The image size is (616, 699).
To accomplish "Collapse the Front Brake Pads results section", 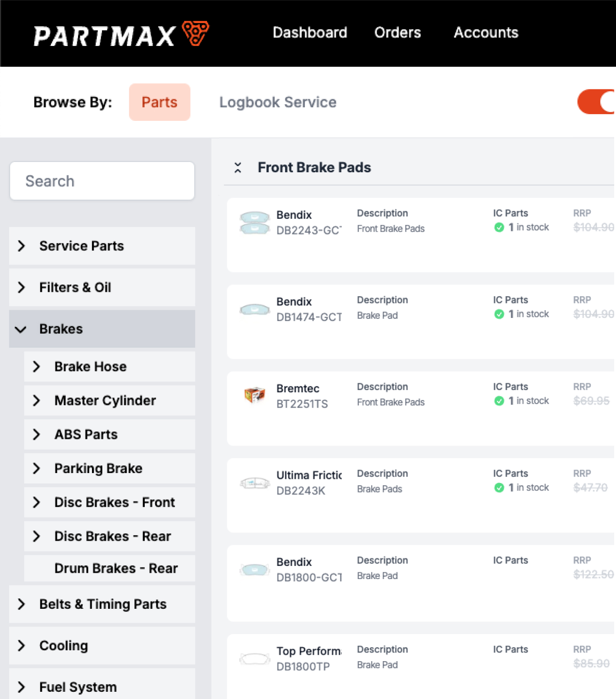I will (x=238, y=167).
